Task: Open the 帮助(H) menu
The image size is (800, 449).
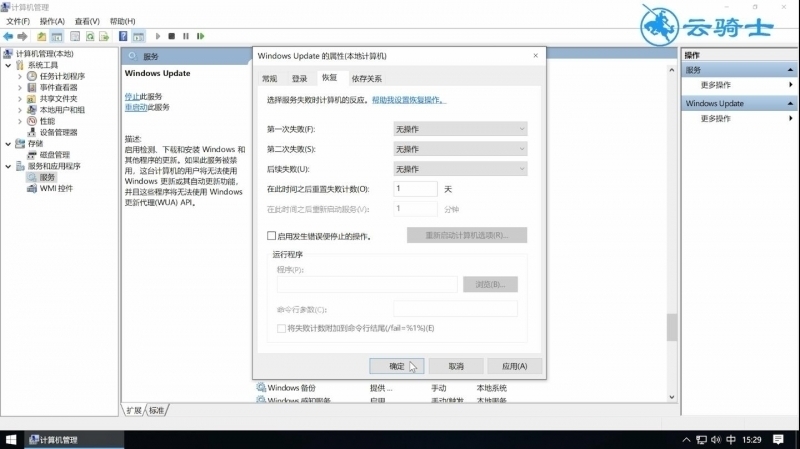Action: pos(122,21)
